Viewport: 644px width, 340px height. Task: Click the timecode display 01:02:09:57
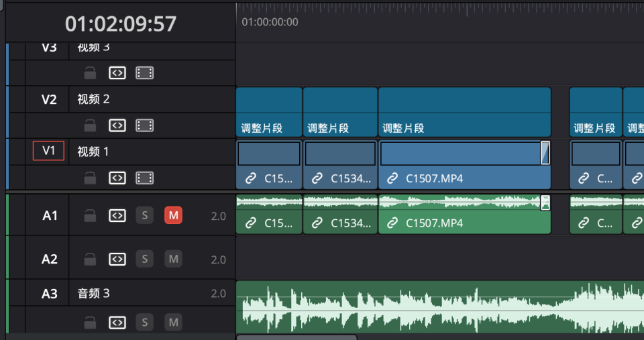pyautogui.click(x=121, y=24)
